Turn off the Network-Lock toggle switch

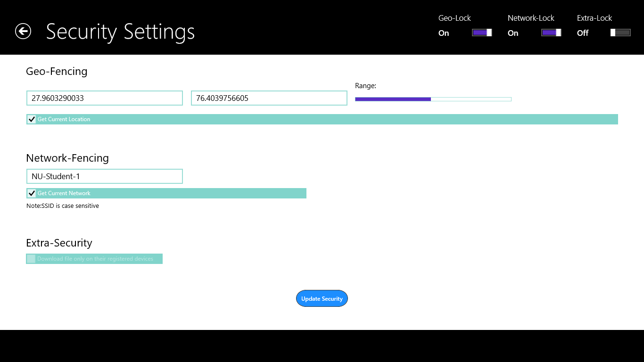(551, 33)
